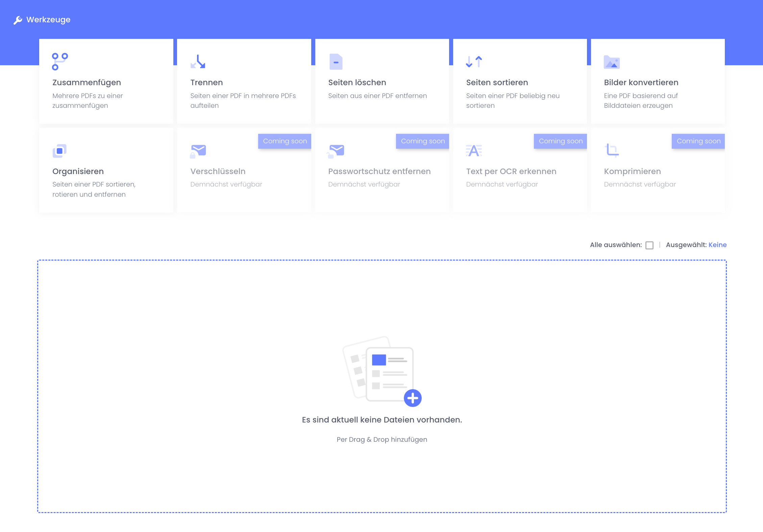Click the Keine selection link
Screen dimensions: 763x532
coord(717,245)
